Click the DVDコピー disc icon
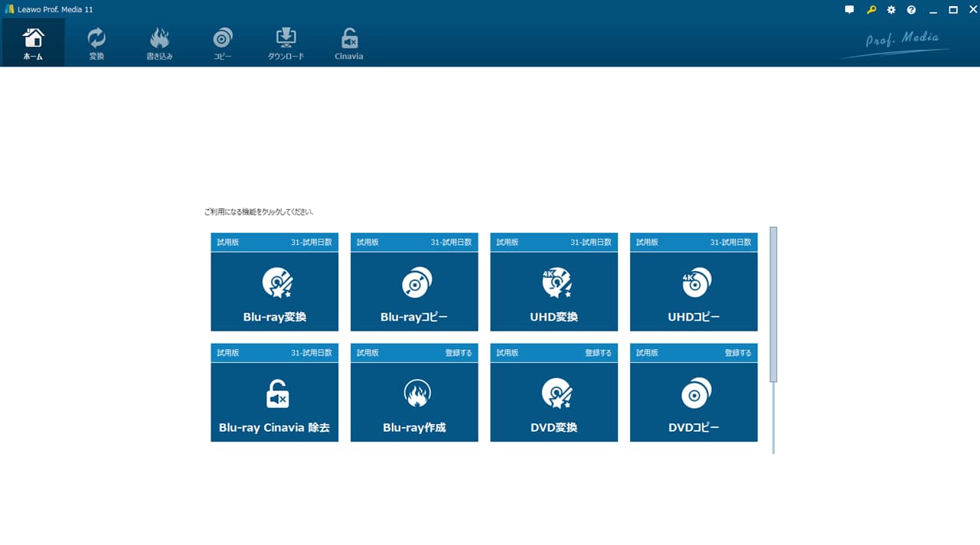 pos(697,394)
